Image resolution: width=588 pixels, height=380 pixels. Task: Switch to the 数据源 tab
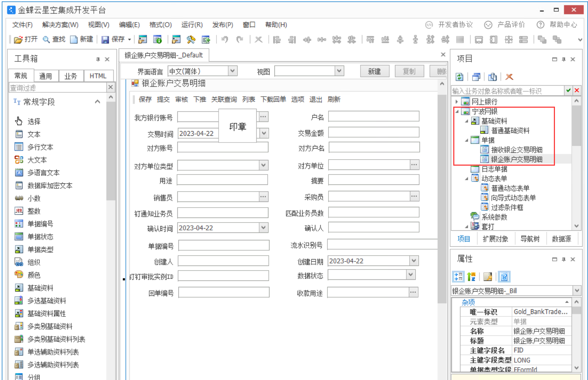click(561, 239)
